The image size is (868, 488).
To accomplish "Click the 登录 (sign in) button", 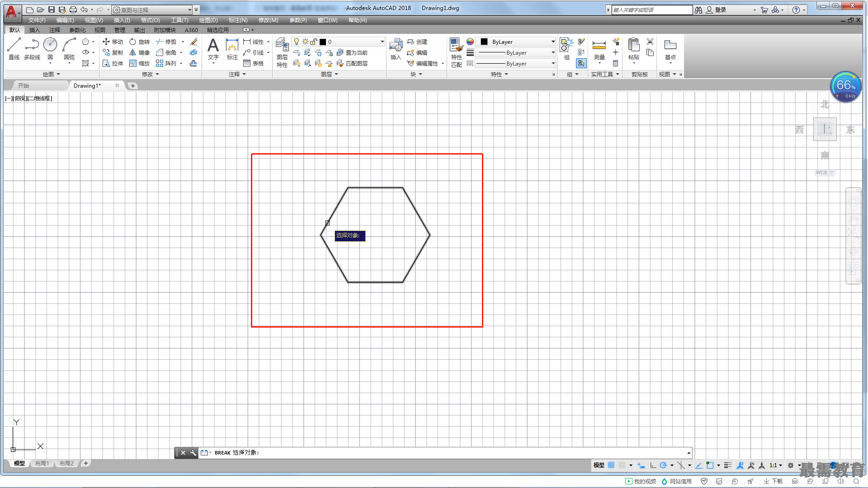I will pyautogui.click(x=717, y=9).
